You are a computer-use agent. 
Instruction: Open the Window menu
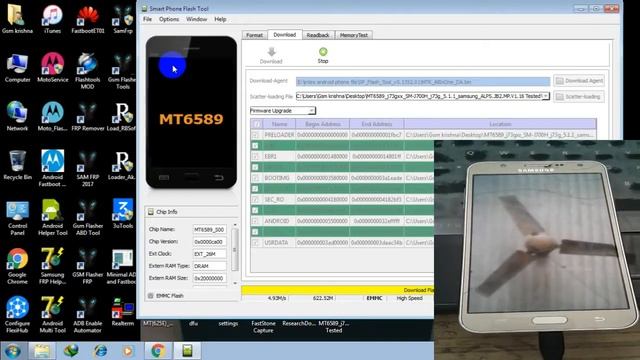[x=196, y=19]
